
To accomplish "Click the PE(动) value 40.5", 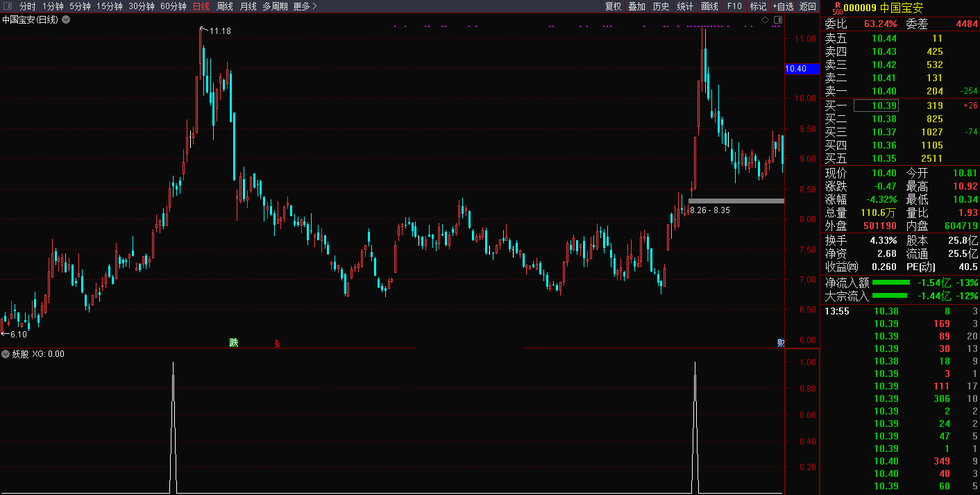I will (968, 267).
